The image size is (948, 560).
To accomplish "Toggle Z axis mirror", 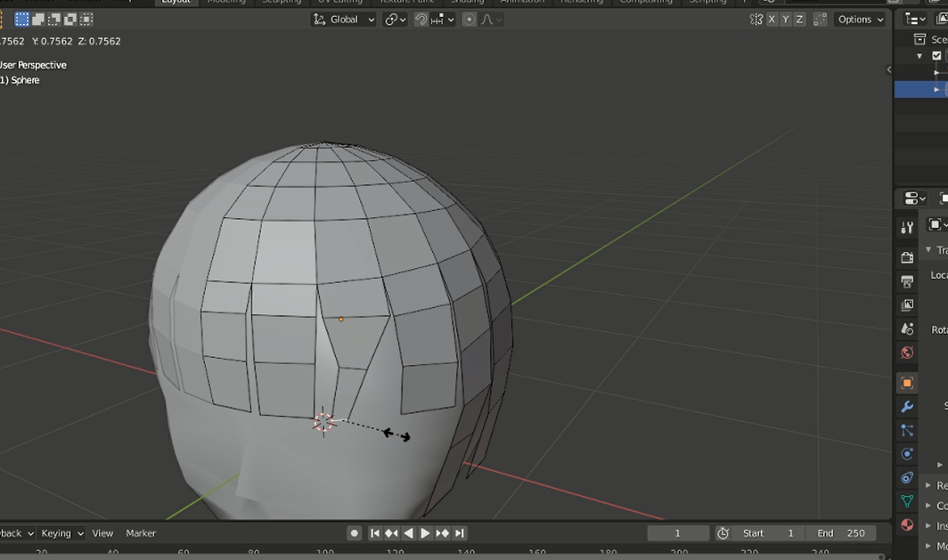I will click(x=799, y=20).
